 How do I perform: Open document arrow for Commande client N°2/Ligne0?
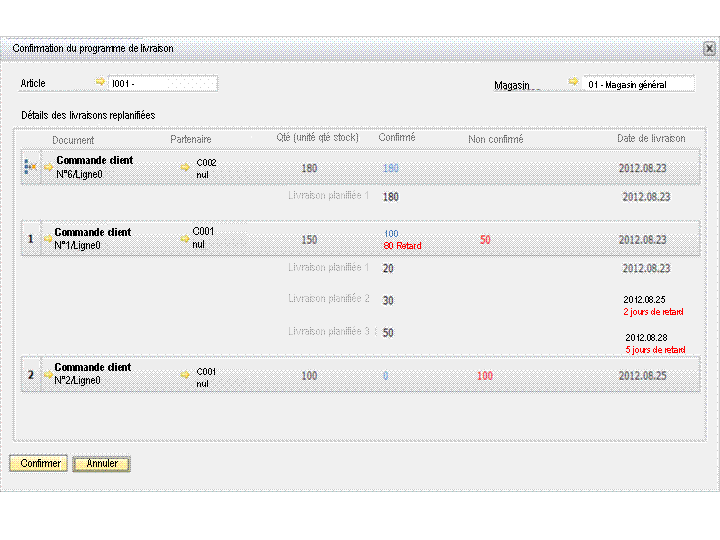pos(48,375)
